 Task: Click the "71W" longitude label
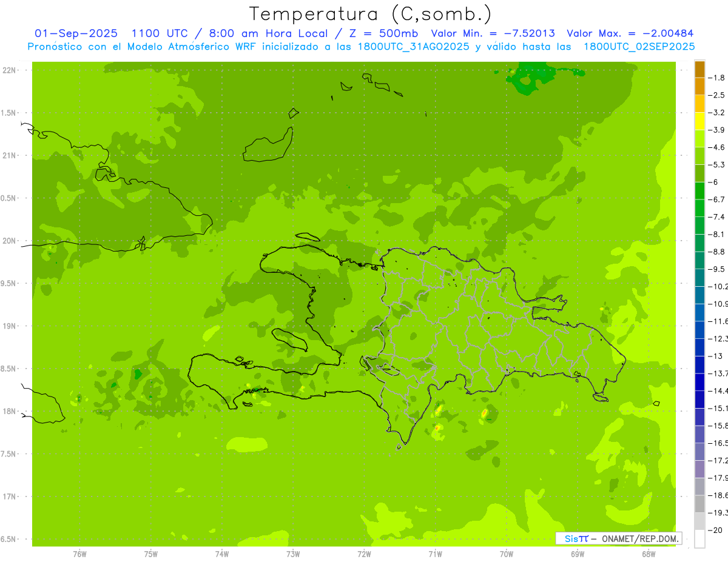click(x=435, y=554)
